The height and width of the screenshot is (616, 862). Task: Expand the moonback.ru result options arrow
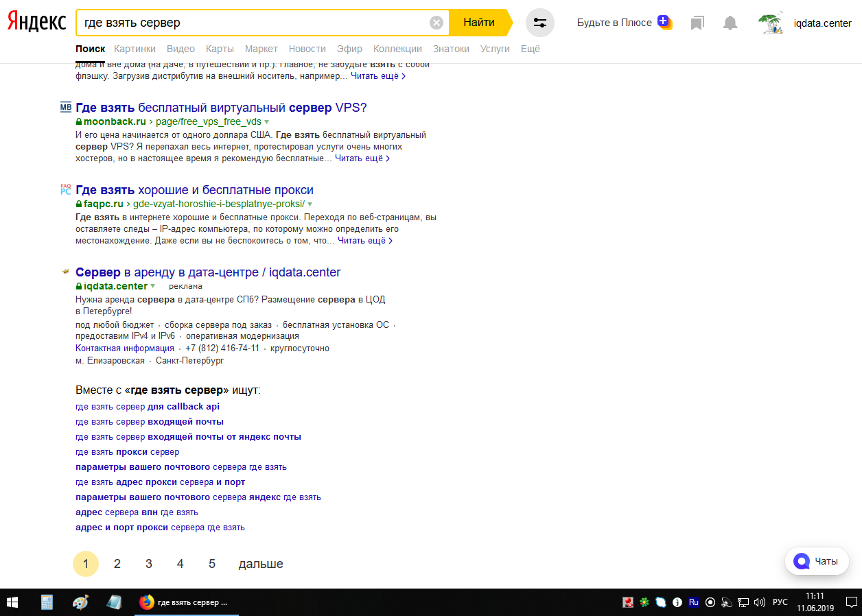(x=267, y=122)
